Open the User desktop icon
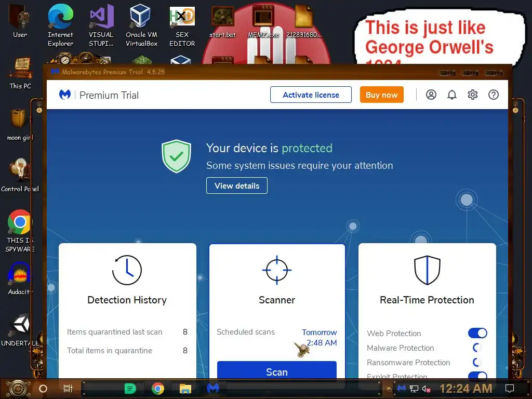Screen dimensions: 532x399 click(x=20, y=20)
